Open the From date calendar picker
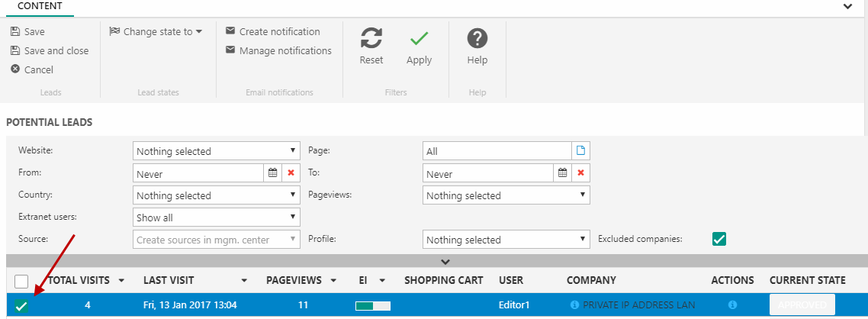This screenshot has width=868, height=319. pyautogui.click(x=272, y=173)
